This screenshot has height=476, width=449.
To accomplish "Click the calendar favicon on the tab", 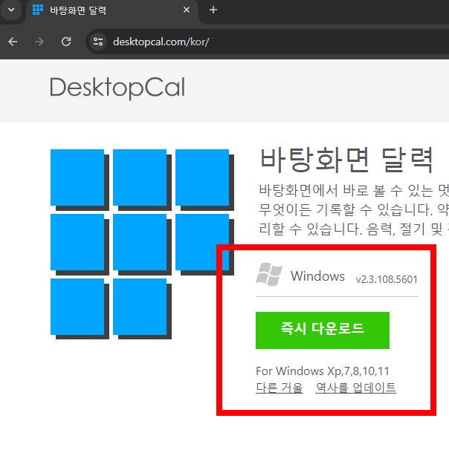I will point(38,10).
